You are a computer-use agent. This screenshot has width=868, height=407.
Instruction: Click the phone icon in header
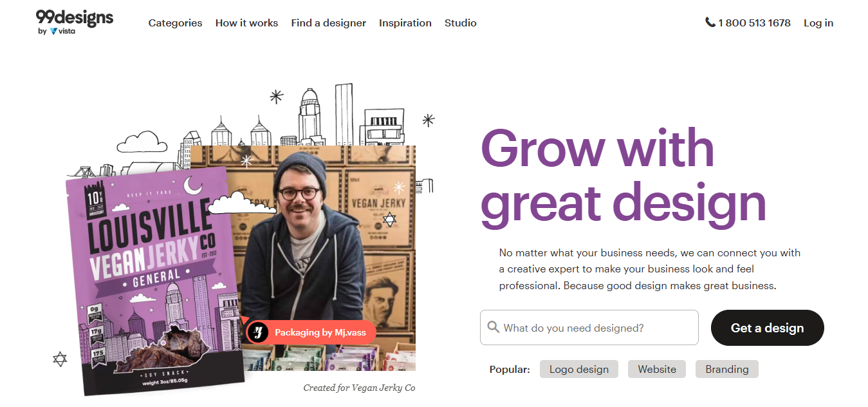[x=710, y=23]
